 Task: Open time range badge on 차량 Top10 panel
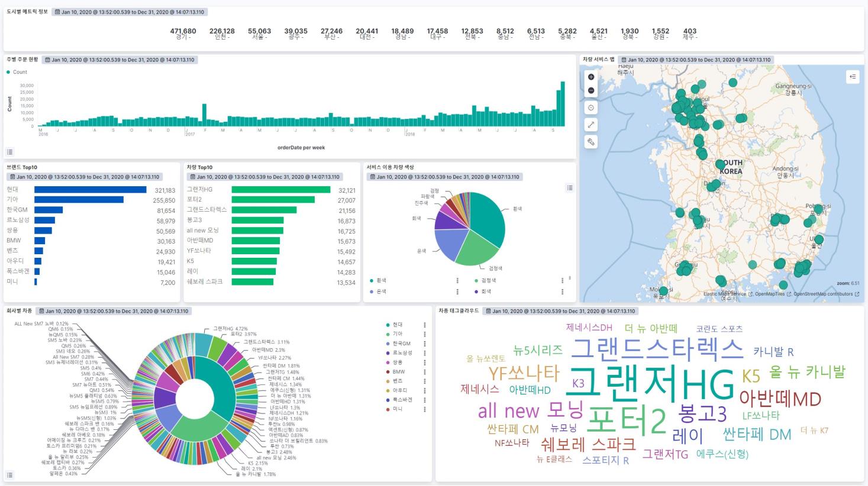(x=264, y=177)
